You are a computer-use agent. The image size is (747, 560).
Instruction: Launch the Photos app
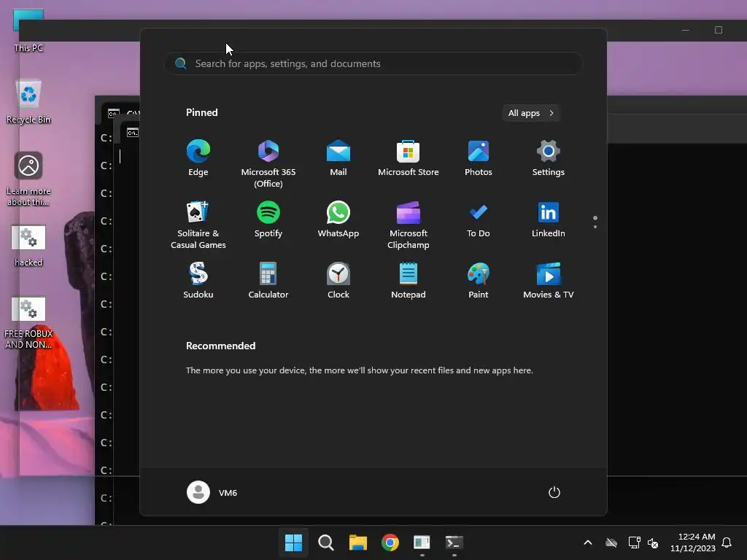click(x=479, y=158)
